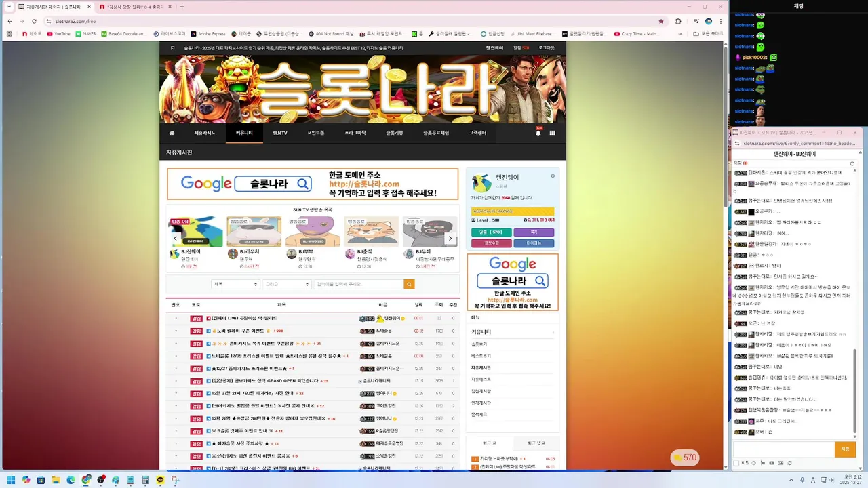Click the red 정보수정 button
The width and height of the screenshot is (868, 488).
coord(490,243)
